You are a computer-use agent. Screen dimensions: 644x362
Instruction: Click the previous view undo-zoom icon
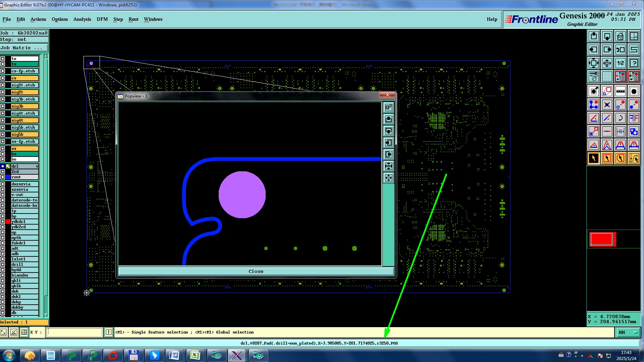click(x=620, y=50)
